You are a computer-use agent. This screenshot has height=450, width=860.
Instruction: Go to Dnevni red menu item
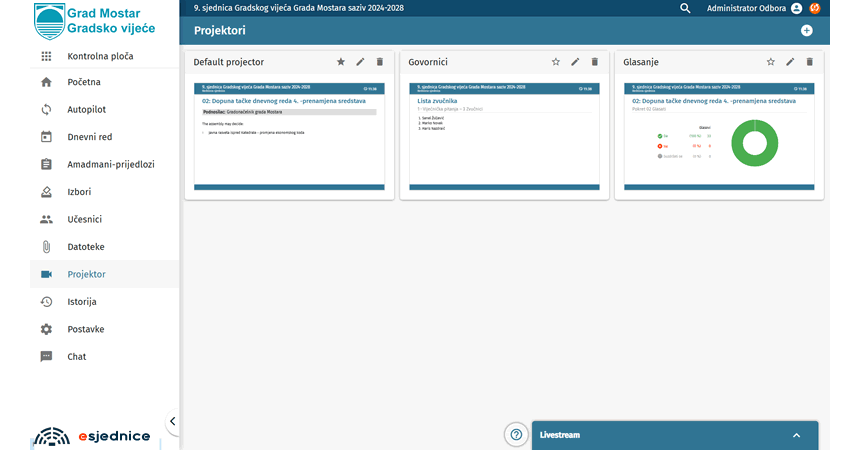click(89, 137)
